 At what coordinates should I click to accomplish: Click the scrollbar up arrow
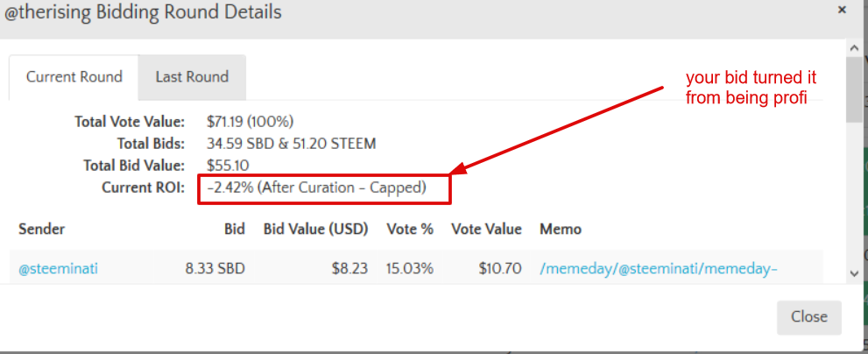854,49
